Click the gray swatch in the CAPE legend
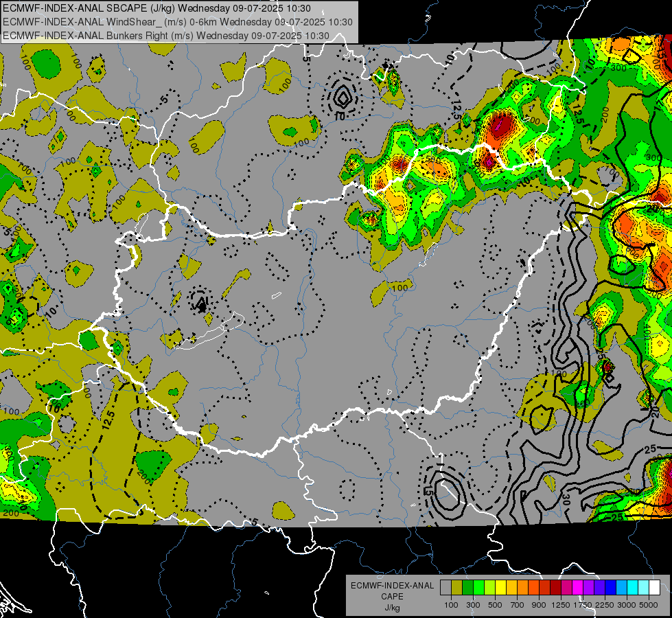This screenshot has width=672, height=618. [445, 588]
